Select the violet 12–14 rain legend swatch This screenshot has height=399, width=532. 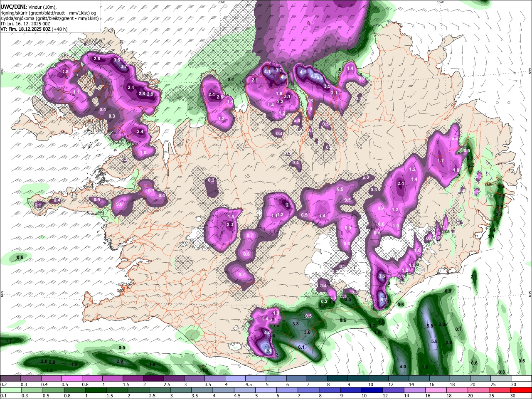point(394,390)
